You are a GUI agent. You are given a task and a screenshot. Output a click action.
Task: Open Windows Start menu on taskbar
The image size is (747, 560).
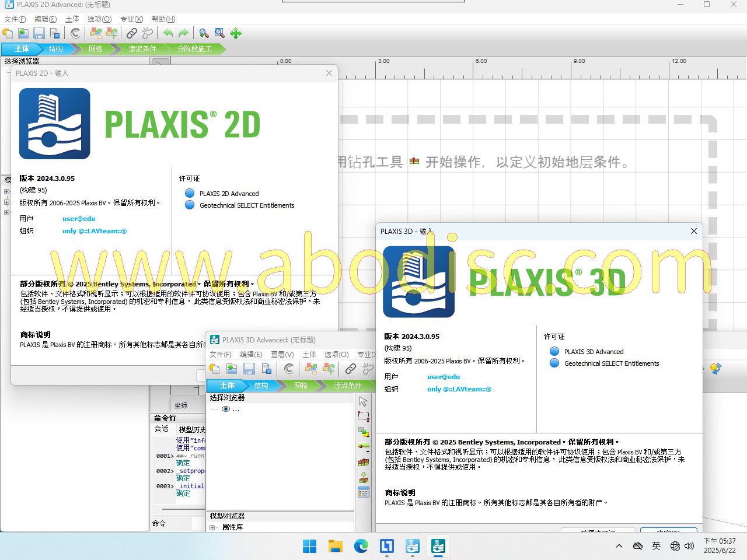point(310,546)
